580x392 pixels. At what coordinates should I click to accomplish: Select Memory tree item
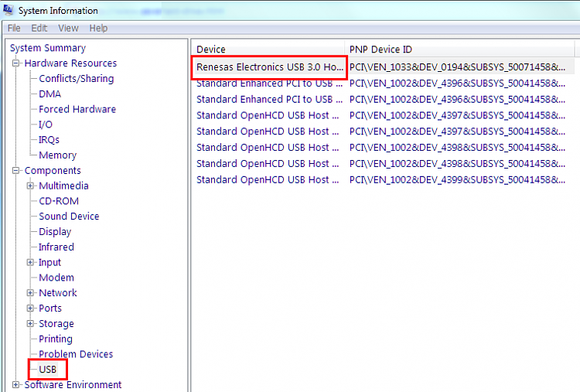pyautogui.click(x=58, y=155)
